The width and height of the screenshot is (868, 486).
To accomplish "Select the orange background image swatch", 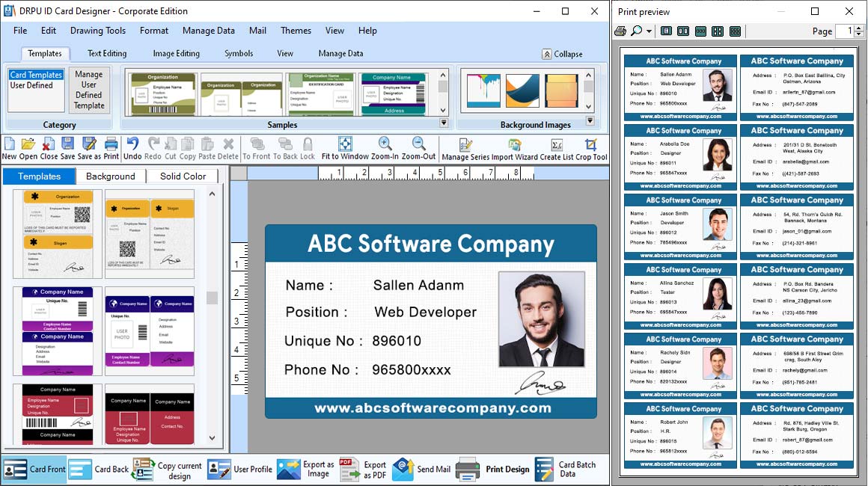I will click(561, 90).
